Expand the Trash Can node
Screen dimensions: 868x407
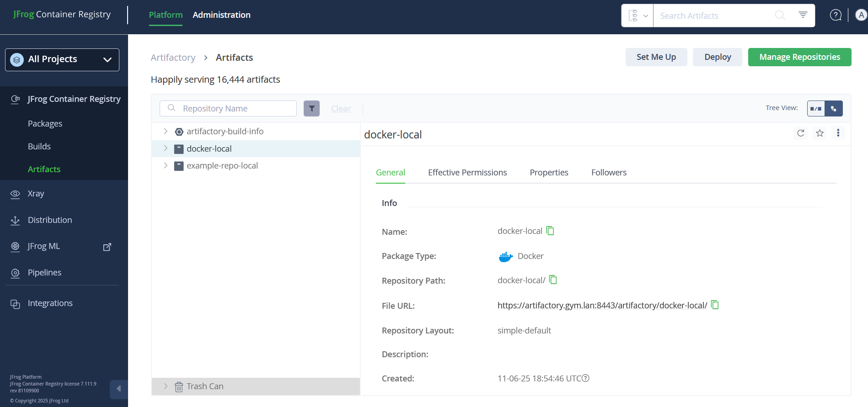tap(166, 386)
